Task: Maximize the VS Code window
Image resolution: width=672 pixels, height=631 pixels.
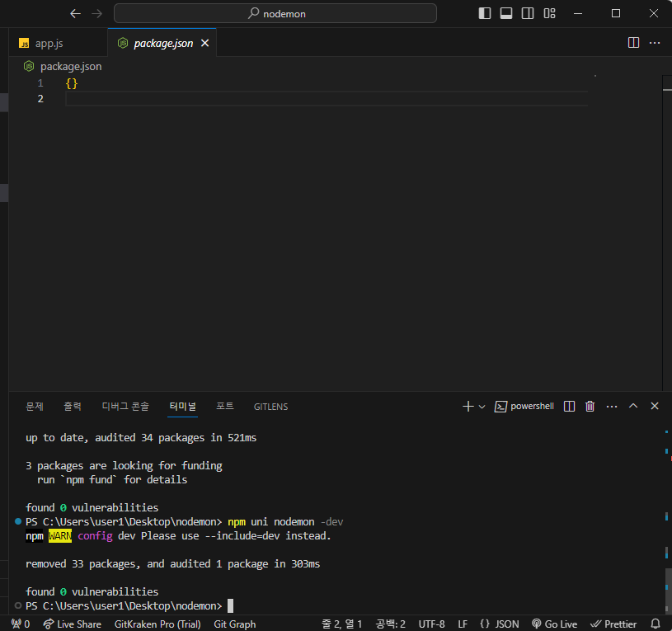Action: (x=616, y=13)
